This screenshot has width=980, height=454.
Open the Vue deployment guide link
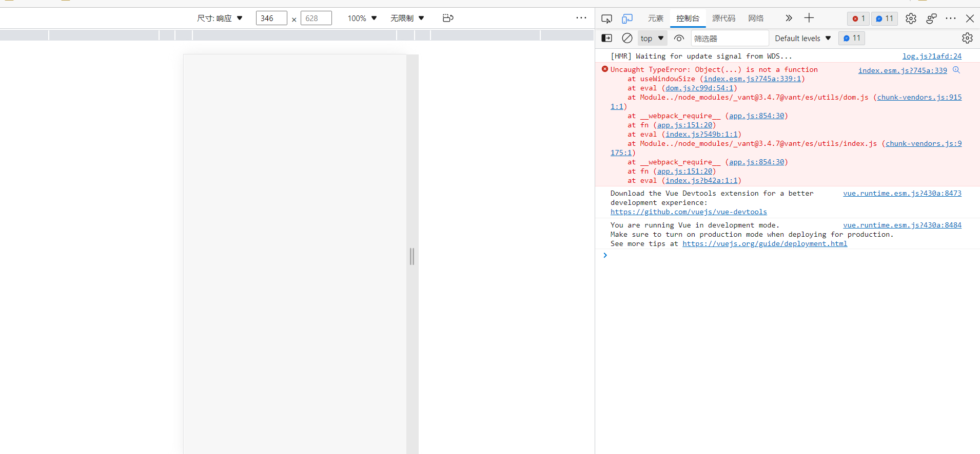(x=765, y=244)
